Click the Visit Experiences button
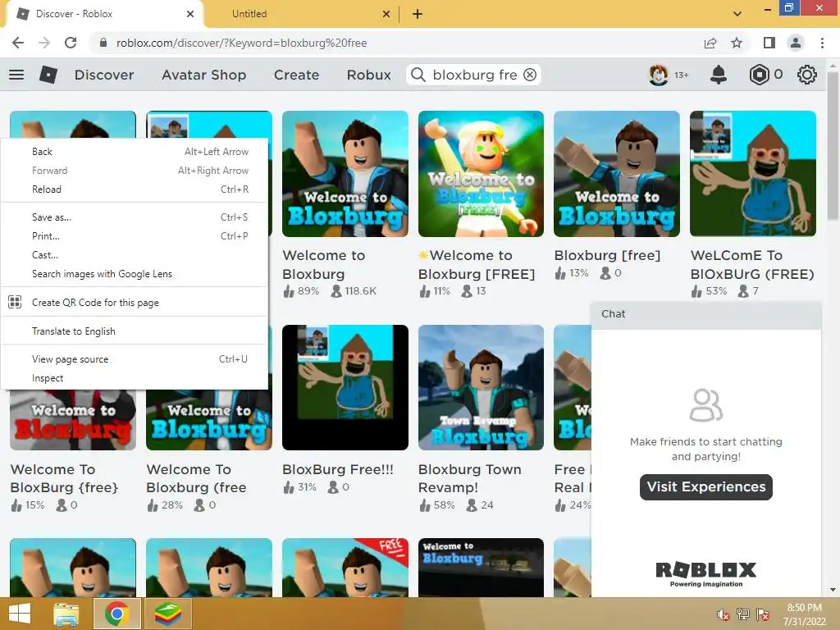The width and height of the screenshot is (840, 630). click(x=706, y=486)
